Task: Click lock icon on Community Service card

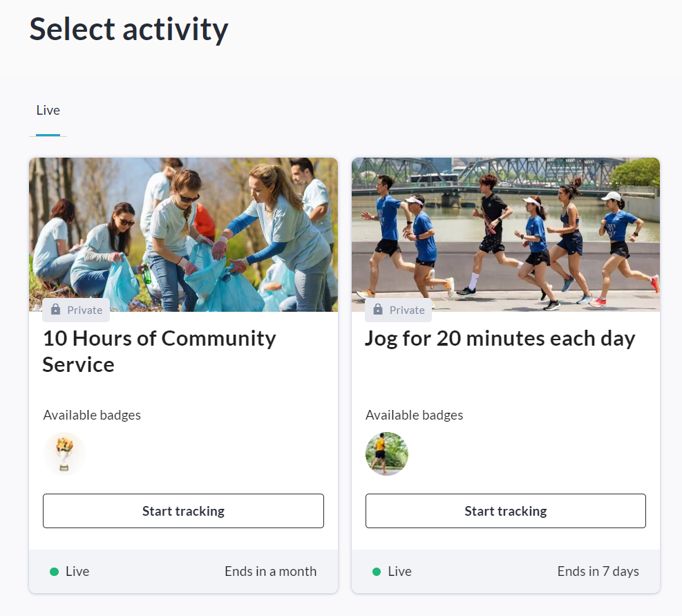Action: click(x=55, y=310)
